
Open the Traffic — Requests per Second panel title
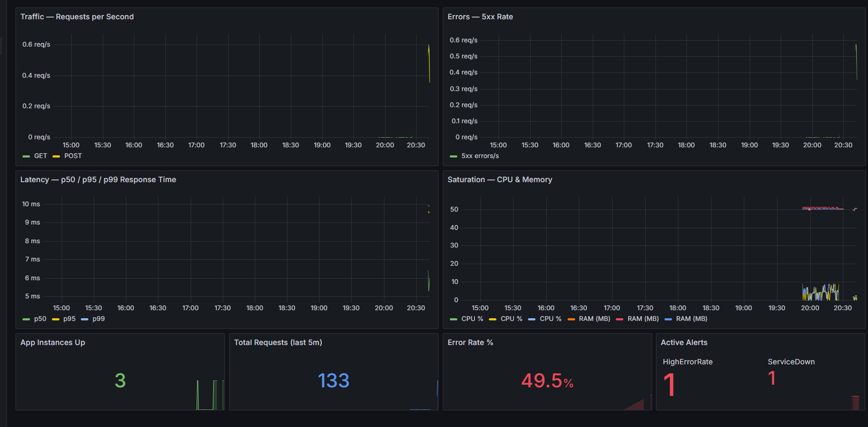[77, 17]
